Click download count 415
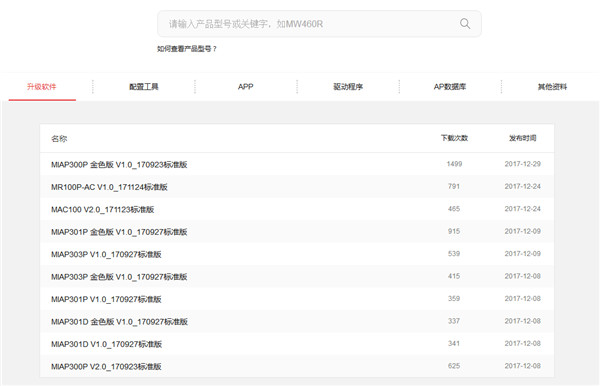 click(x=454, y=276)
